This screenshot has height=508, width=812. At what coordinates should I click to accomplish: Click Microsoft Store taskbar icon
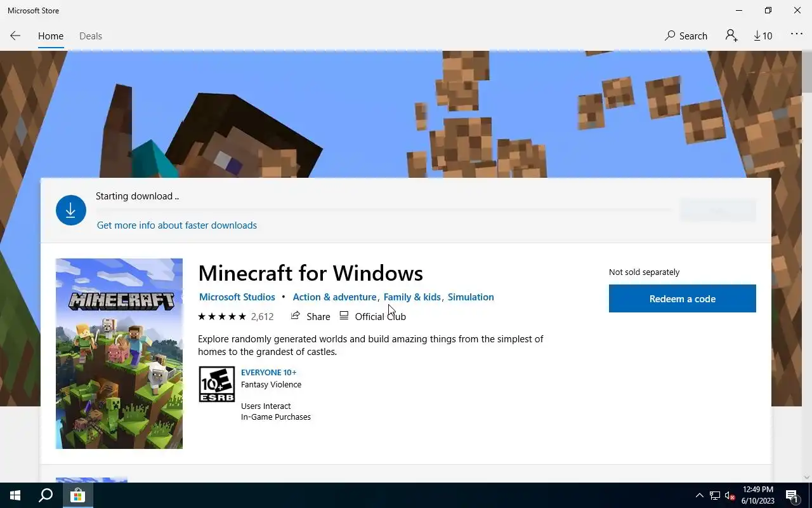tap(77, 495)
